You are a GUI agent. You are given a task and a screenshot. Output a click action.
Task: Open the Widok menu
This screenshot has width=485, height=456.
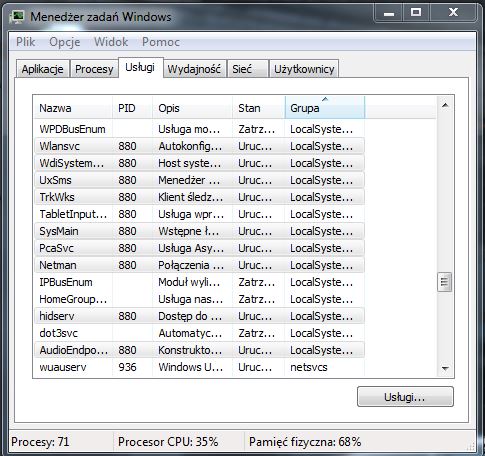coord(111,42)
